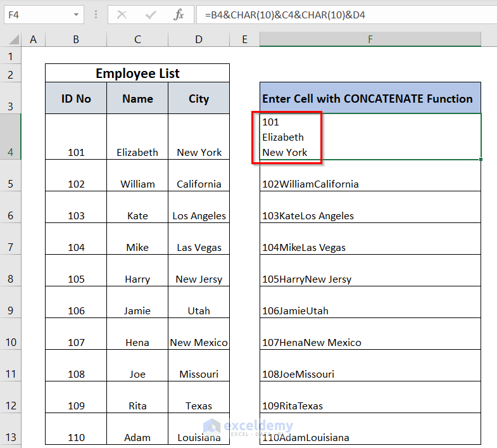The width and height of the screenshot is (497, 448).
Task: Click the Cancel (X) formula bar icon
Action: (x=122, y=15)
